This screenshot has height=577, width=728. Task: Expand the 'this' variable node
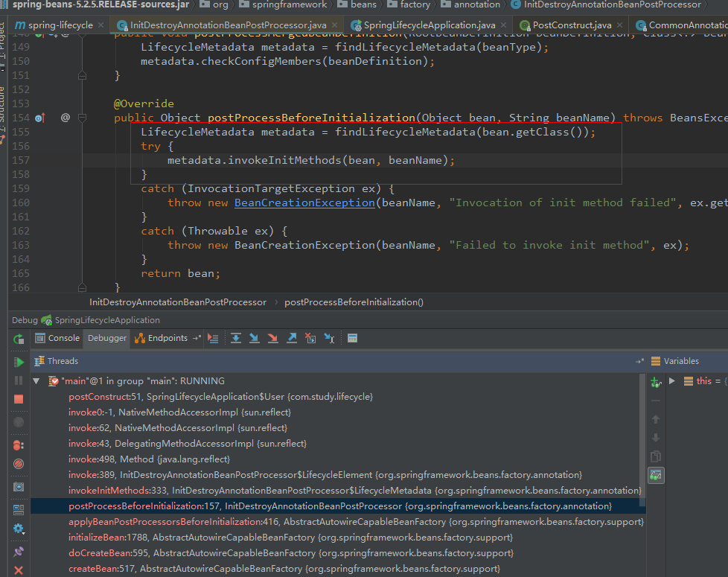(671, 381)
